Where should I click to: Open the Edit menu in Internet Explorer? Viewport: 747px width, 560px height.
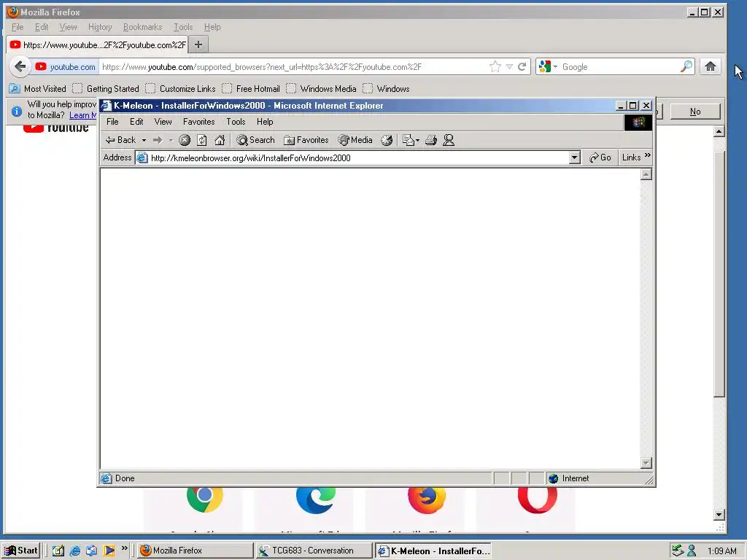[x=136, y=122]
